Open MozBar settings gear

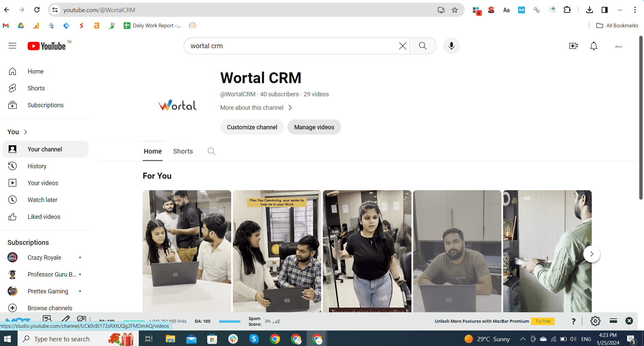[595, 321]
